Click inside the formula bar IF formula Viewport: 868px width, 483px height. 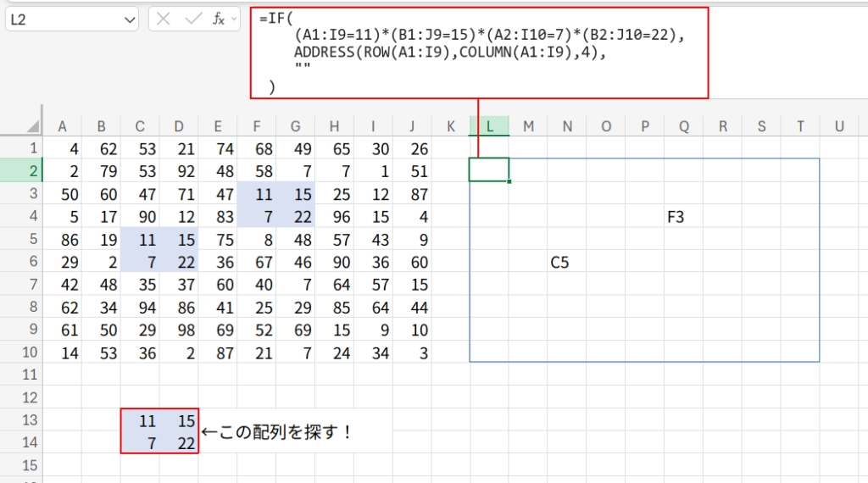[480, 53]
